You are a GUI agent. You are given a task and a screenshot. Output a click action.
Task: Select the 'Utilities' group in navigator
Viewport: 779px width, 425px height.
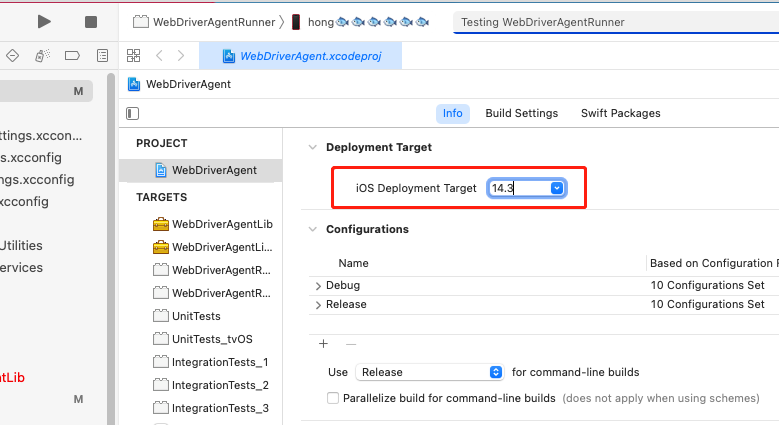pyautogui.click(x=21, y=246)
